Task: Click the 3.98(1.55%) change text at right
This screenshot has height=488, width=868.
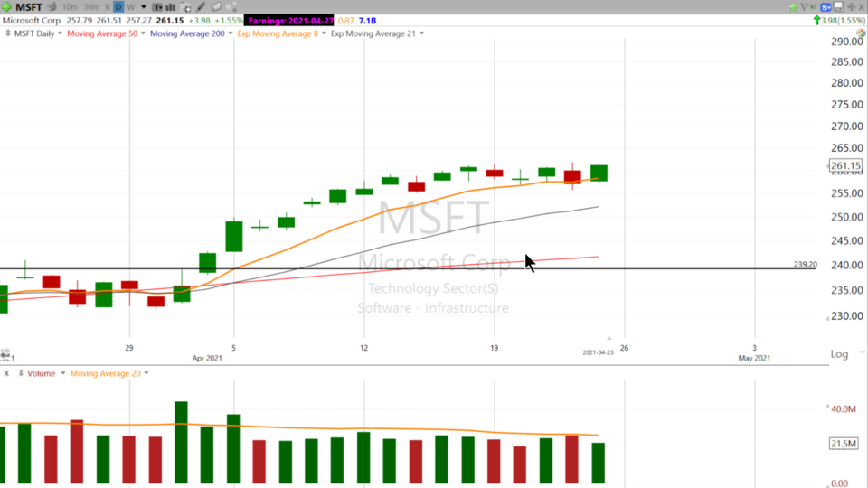Action: 843,21
